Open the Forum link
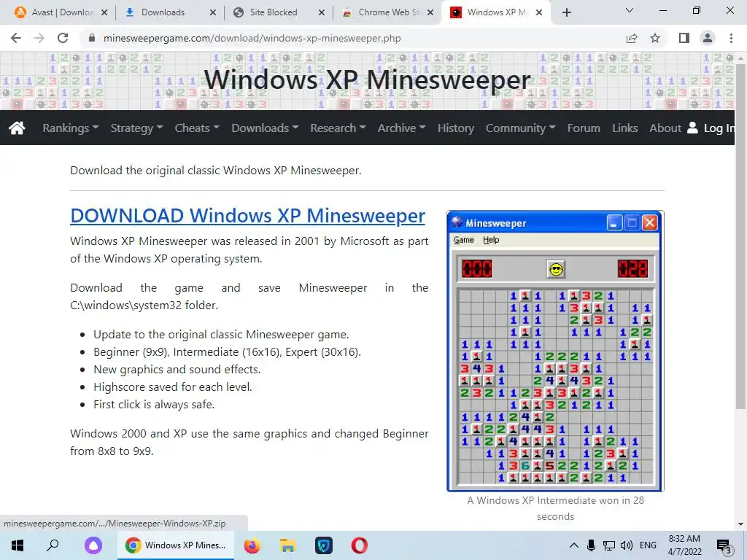Viewport: 747px width, 560px height. point(584,128)
